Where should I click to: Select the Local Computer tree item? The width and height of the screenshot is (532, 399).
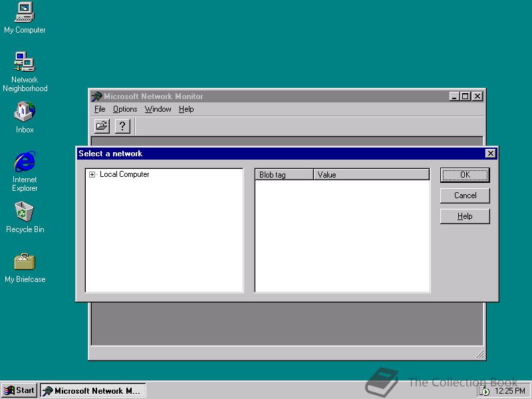[x=124, y=174]
